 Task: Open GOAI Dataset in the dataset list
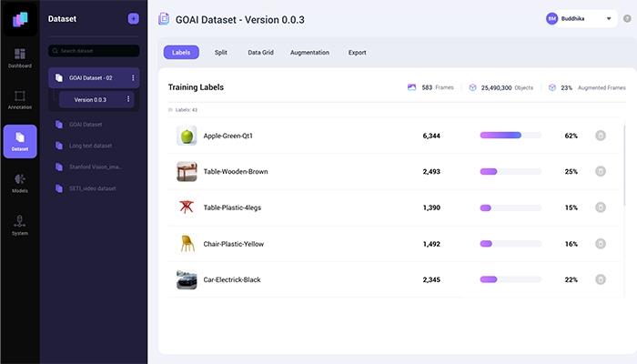tap(86, 125)
